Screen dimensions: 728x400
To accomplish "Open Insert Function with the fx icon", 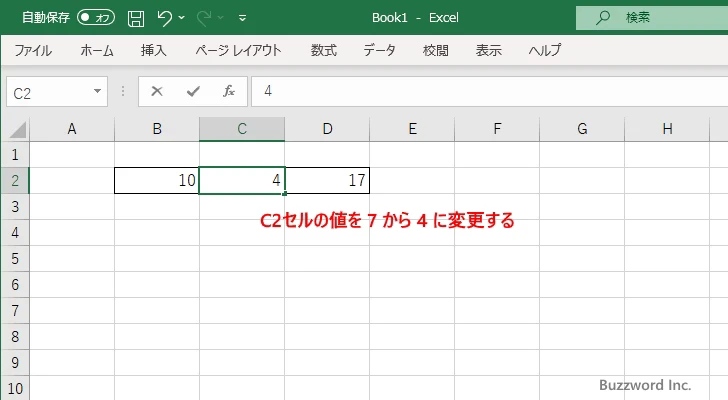I will 228,91.
